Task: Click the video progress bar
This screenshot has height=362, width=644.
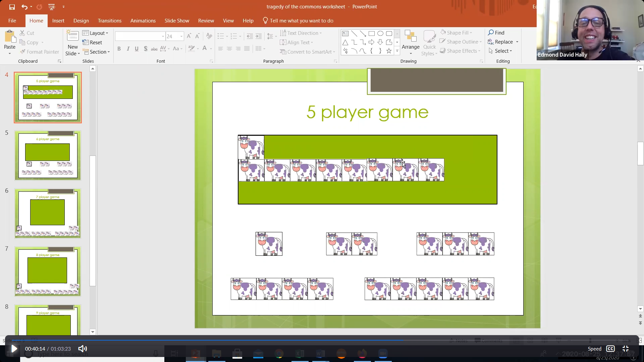Action: (x=322, y=340)
